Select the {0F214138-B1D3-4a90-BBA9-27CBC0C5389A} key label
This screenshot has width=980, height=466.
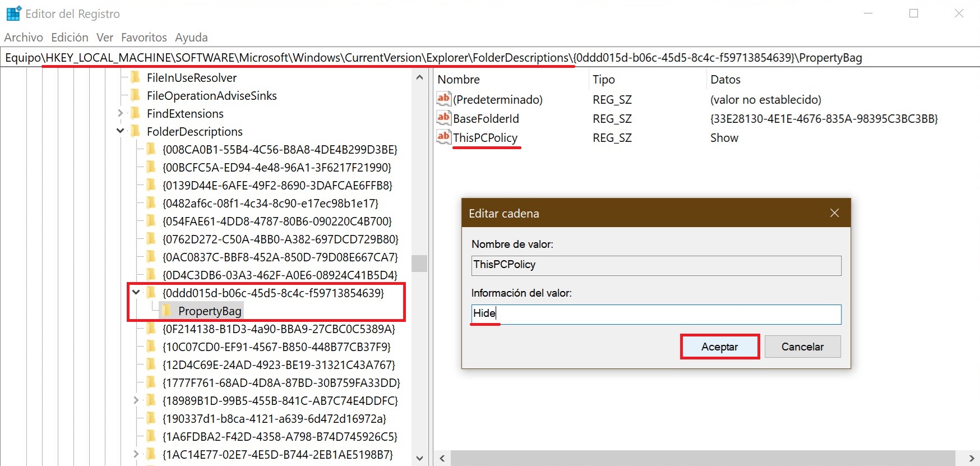[279, 329]
